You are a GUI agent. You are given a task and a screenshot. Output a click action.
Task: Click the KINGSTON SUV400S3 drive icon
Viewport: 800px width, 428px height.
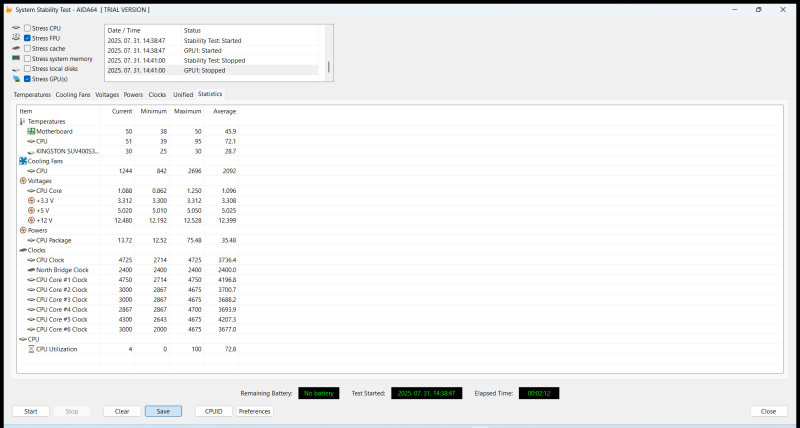[x=31, y=152]
